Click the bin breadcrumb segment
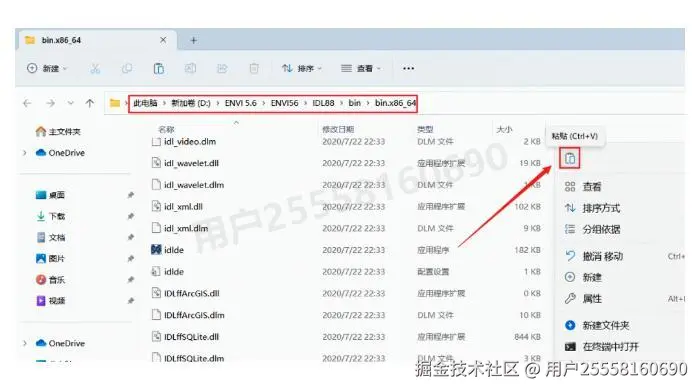This screenshot has height=391, width=700. [x=354, y=103]
